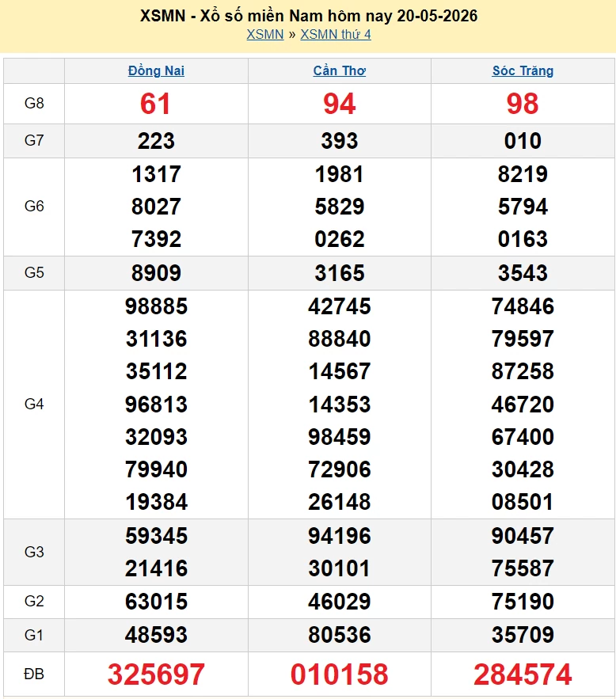Select G6 number 5794

[523, 207]
